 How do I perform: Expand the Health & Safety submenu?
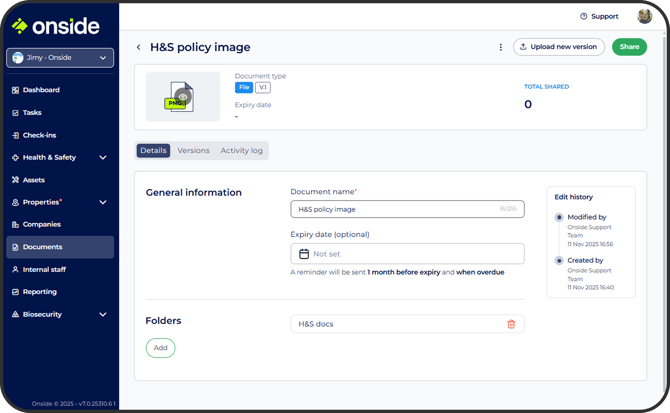tap(102, 157)
